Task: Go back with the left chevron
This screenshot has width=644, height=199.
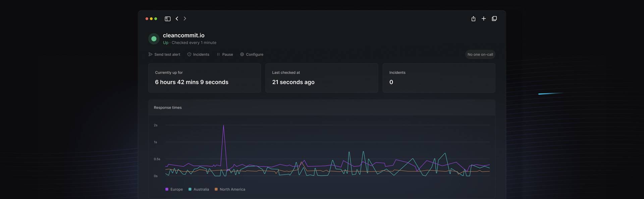Action: (x=177, y=19)
